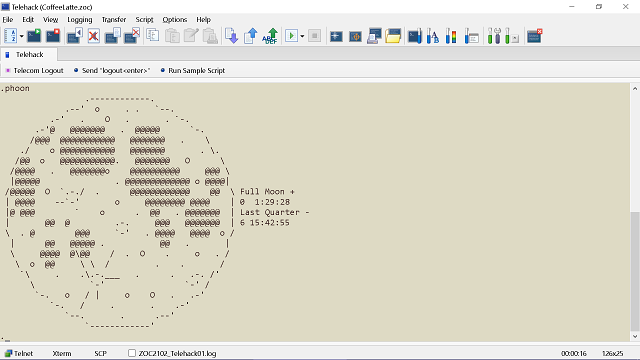Click the disconnect session icon with red stop
640x360 pixels.
coord(53,36)
